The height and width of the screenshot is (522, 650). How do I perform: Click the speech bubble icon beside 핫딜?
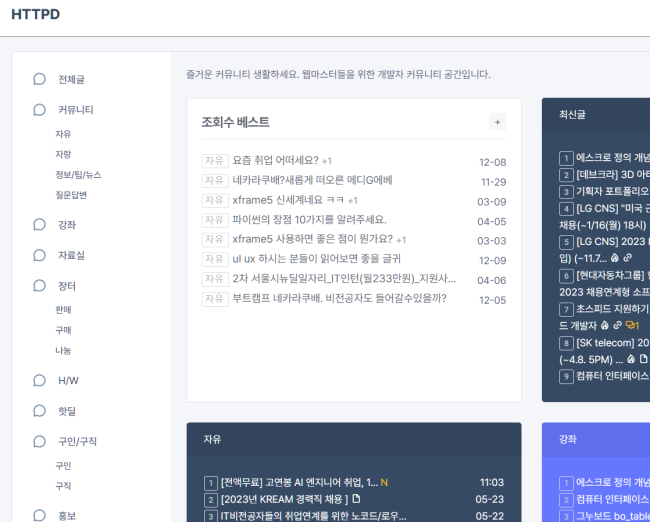(40, 410)
